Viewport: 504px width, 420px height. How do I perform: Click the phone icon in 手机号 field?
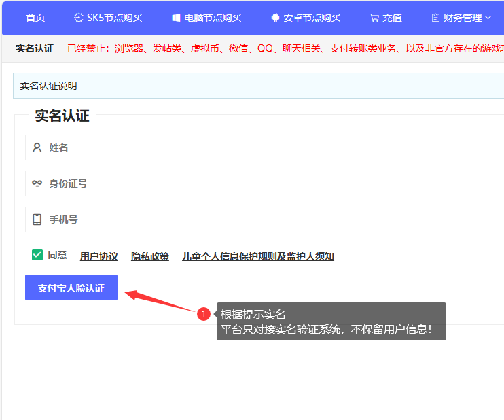[x=37, y=220]
